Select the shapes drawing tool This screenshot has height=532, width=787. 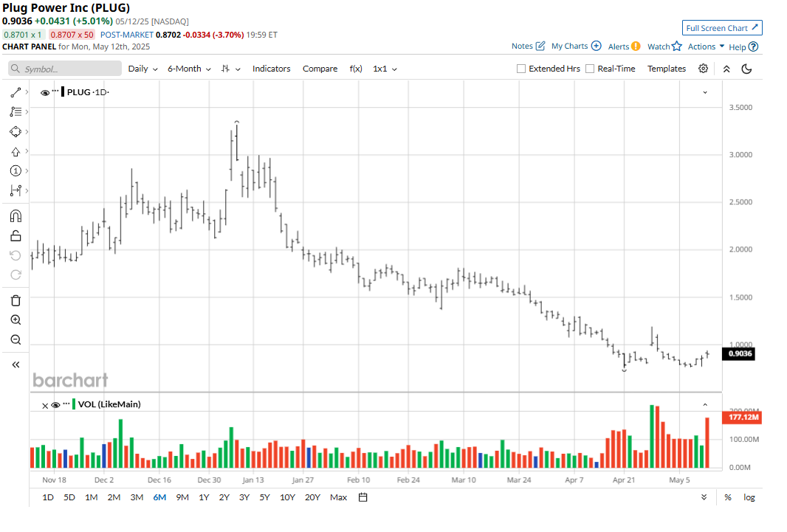[x=16, y=132]
